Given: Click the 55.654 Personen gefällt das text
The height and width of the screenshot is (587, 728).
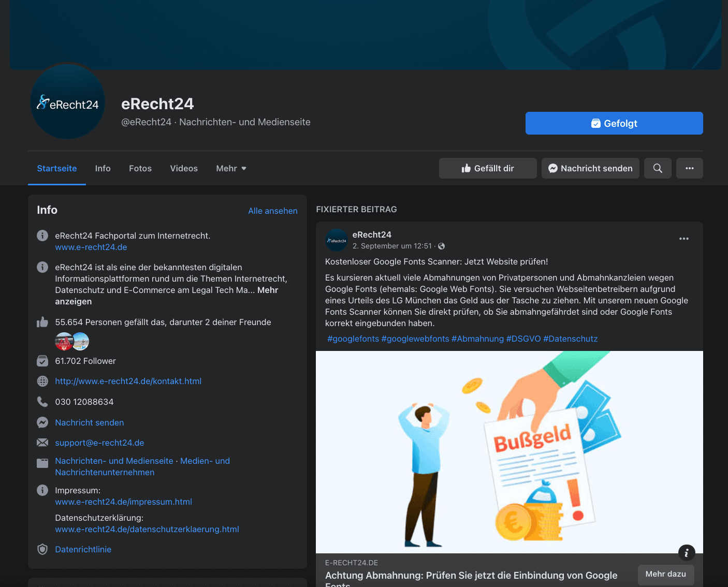Looking at the screenshot, I should [163, 322].
